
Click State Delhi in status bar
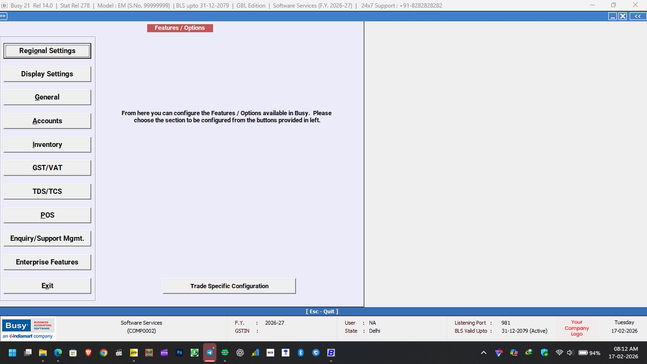coord(363,331)
